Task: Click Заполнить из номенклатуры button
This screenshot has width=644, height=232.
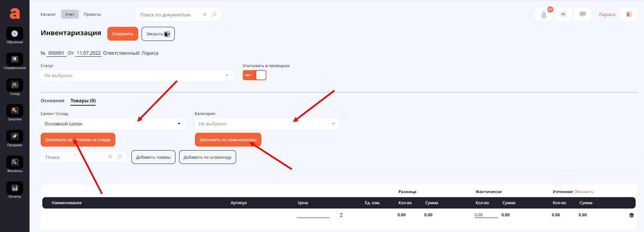Action: point(228,140)
